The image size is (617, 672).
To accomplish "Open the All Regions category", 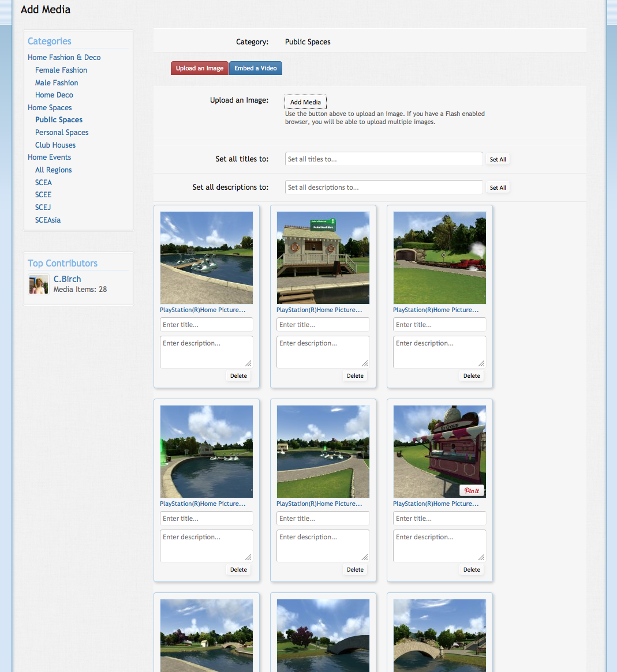I will (x=54, y=170).
